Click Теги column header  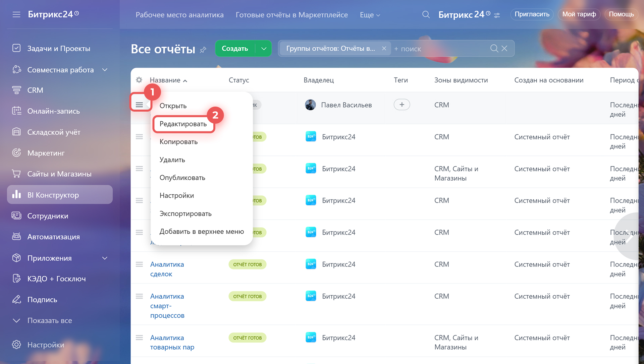pyautogui.click(x=401, y=80)
